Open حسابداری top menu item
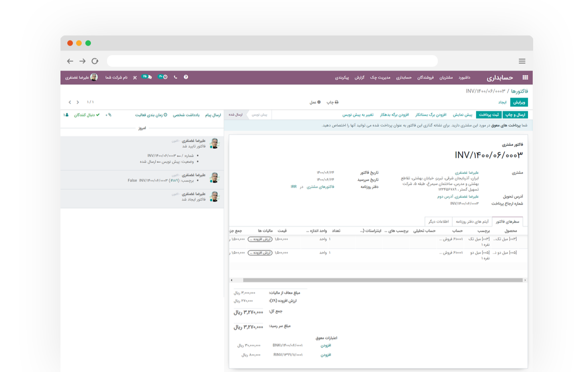Image resolution: width=588 pixels, height=372 pixels. (x=404, y=77)
